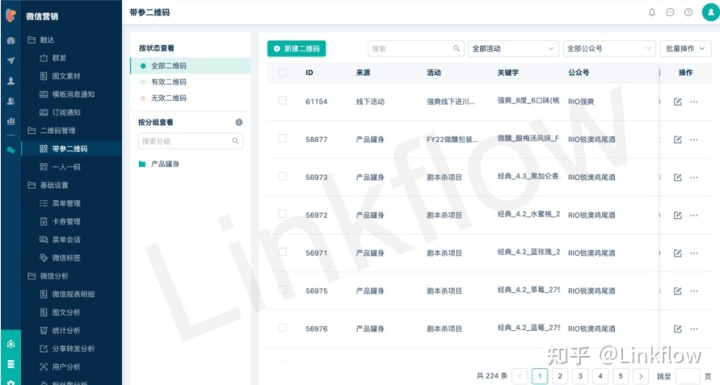
Task: Click the 搜索分组 input field
Action: [190, 141]
